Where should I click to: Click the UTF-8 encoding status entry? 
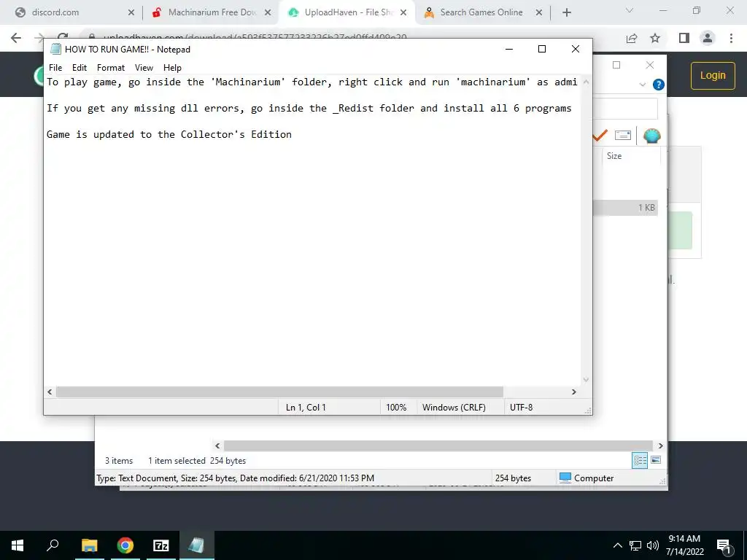click(521, 408)
